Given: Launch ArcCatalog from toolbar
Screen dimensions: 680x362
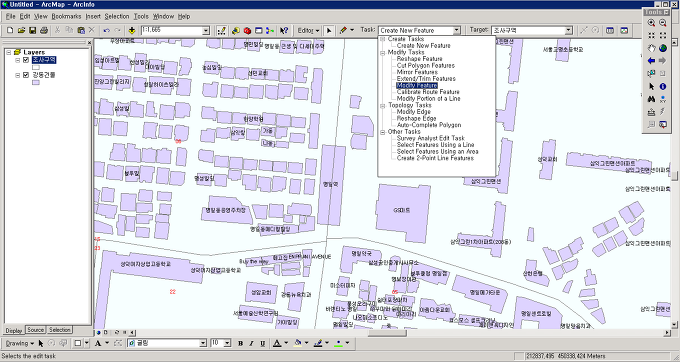Looking at the screenshot, I should coord(235,30).
